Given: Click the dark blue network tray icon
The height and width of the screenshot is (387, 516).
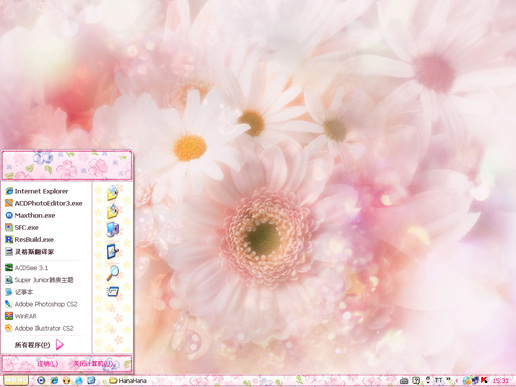Looking at the screenshot, I should point(475,380).
